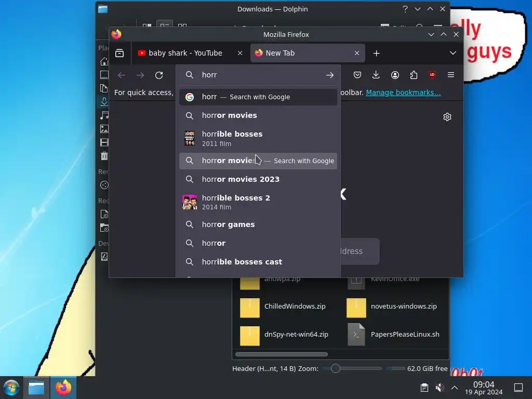Open Videos place in Dolphin sidebar

[104, 142]
